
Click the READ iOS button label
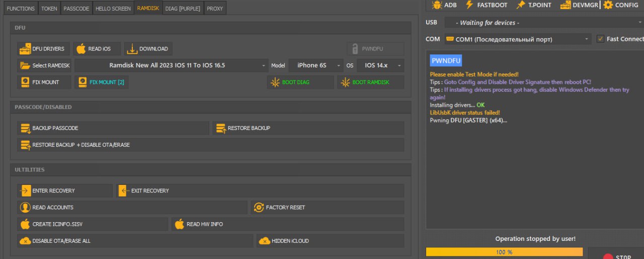click(100, 49)
